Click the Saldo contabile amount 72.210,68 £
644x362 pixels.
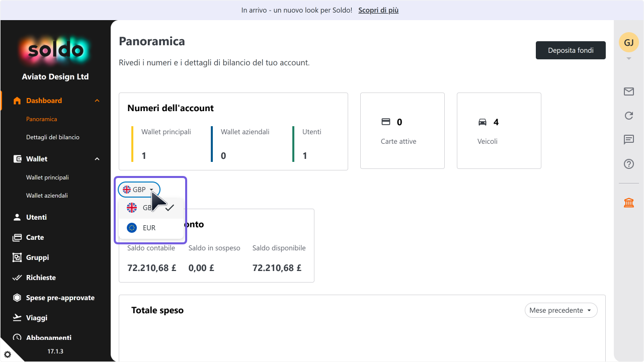tap(151, 268)
